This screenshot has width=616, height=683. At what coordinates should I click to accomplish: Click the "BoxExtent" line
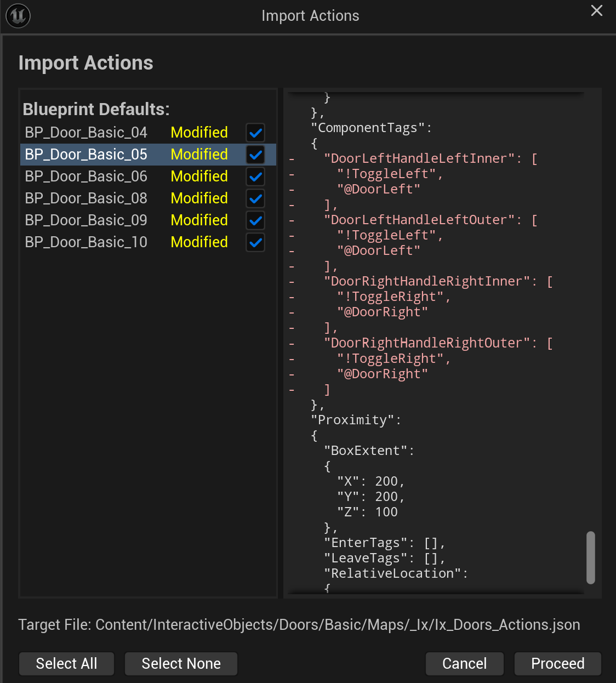(x=369, y=451)
